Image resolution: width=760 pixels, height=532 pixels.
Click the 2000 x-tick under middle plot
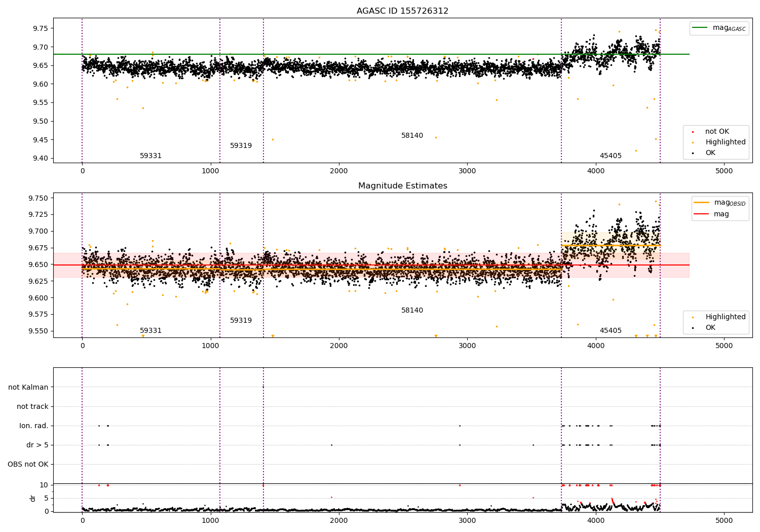[339, 346]
